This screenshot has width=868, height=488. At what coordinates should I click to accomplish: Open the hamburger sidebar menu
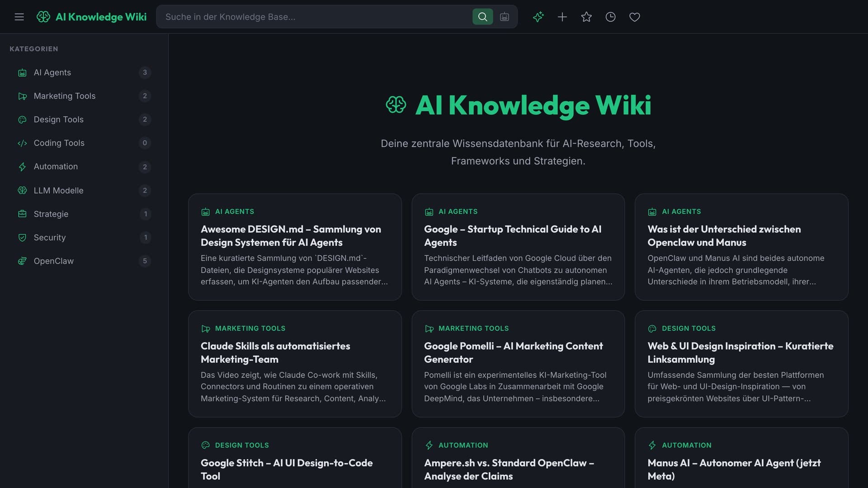[19, 17]
